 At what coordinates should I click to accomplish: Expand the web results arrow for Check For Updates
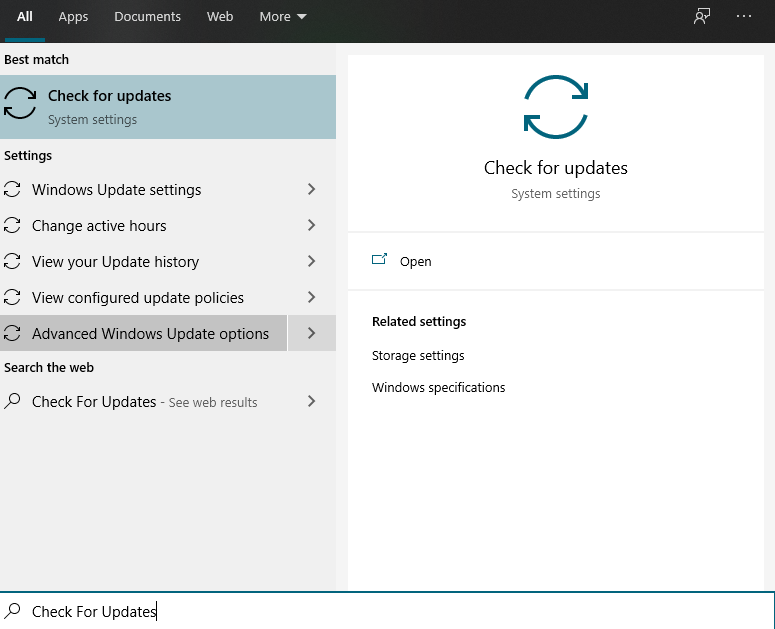coord(311,401)
